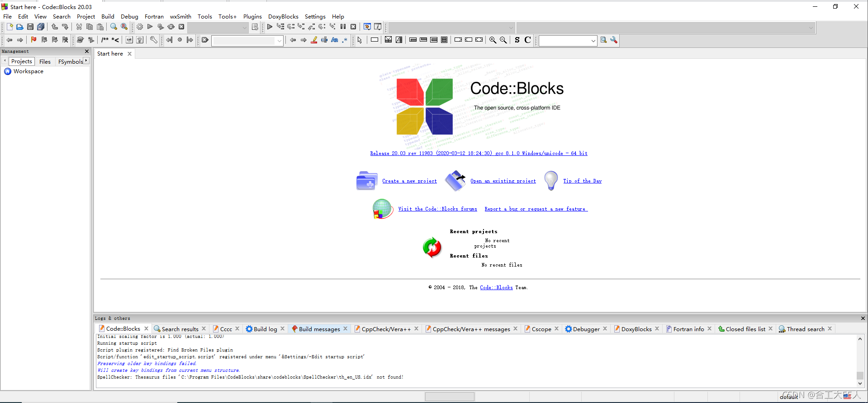Click the Break debugger pause icon
The width and height of the screenshot is (868, 403).
343,27
